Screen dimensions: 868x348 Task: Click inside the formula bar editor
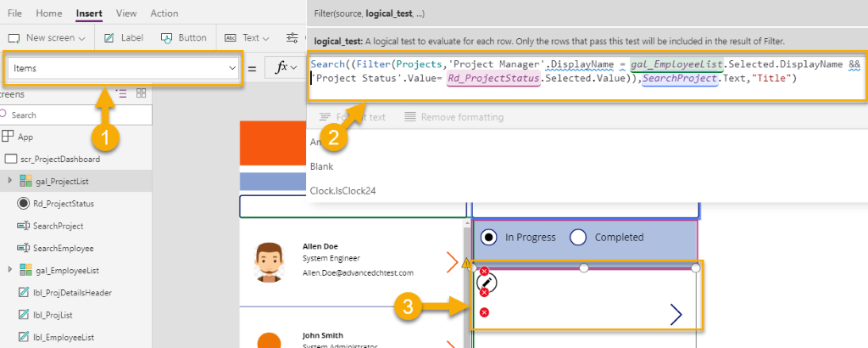587,77
